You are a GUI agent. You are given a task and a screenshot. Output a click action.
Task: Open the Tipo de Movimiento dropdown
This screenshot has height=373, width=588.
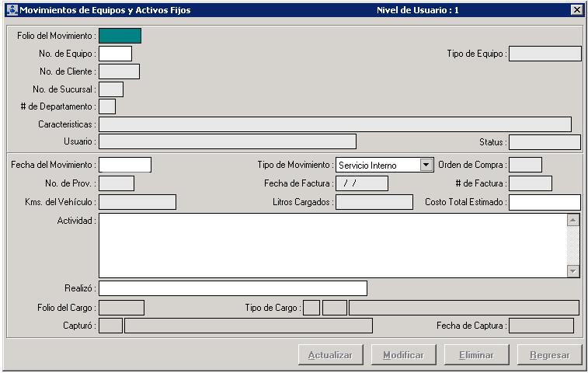point(425,165)
